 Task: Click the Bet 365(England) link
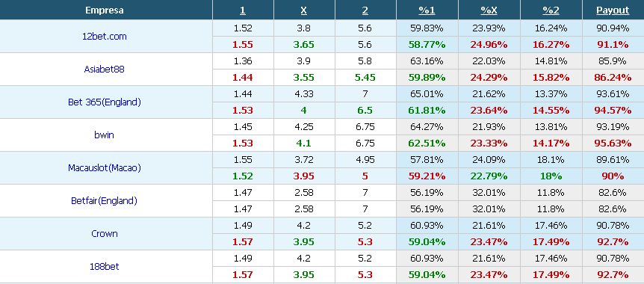click(x=105, y=102)
